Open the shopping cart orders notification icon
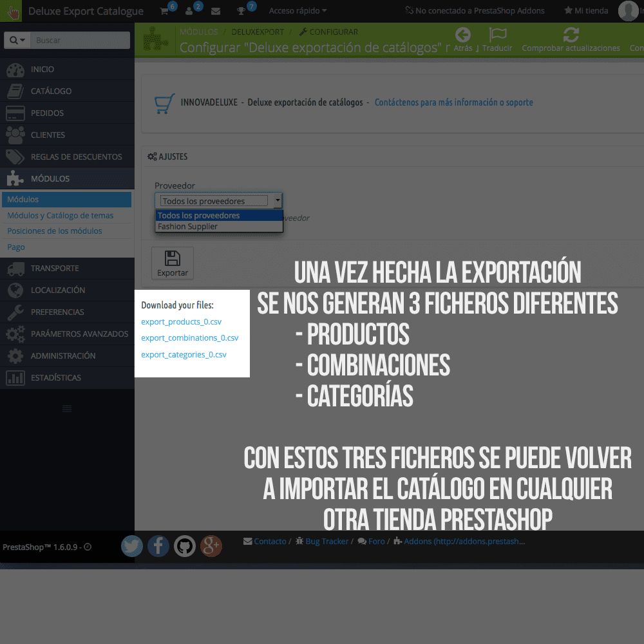 164,11
